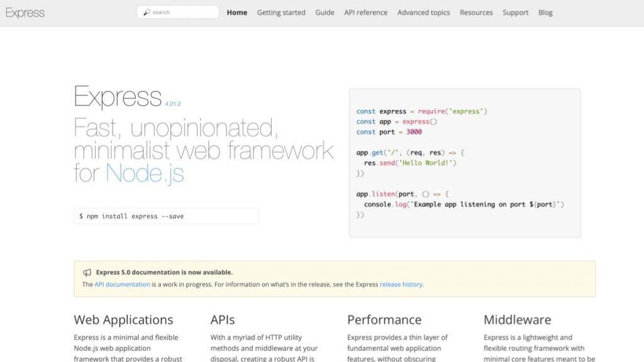644x362 pixels.
Task: Click the APIs heading
Action: pos(223,319)
